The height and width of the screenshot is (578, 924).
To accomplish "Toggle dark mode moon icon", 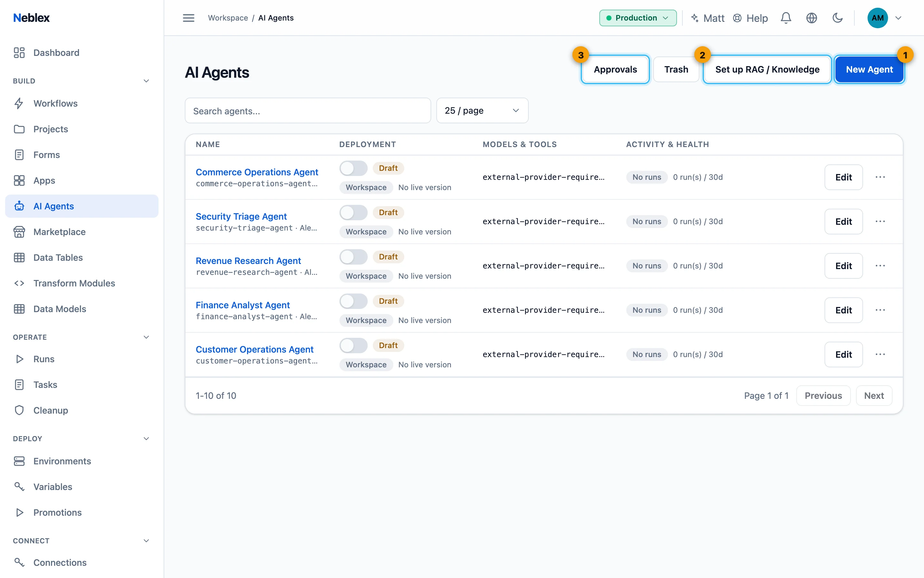I will [x=837, y=18].
